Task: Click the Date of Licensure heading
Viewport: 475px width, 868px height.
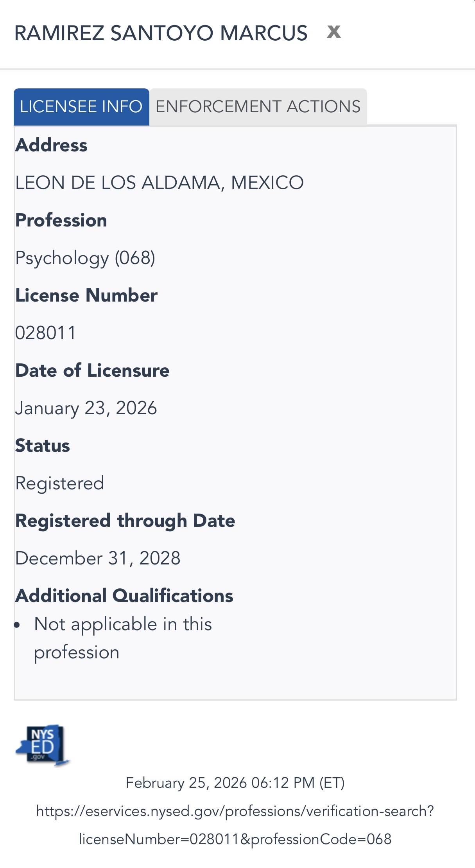Action: 92,370
